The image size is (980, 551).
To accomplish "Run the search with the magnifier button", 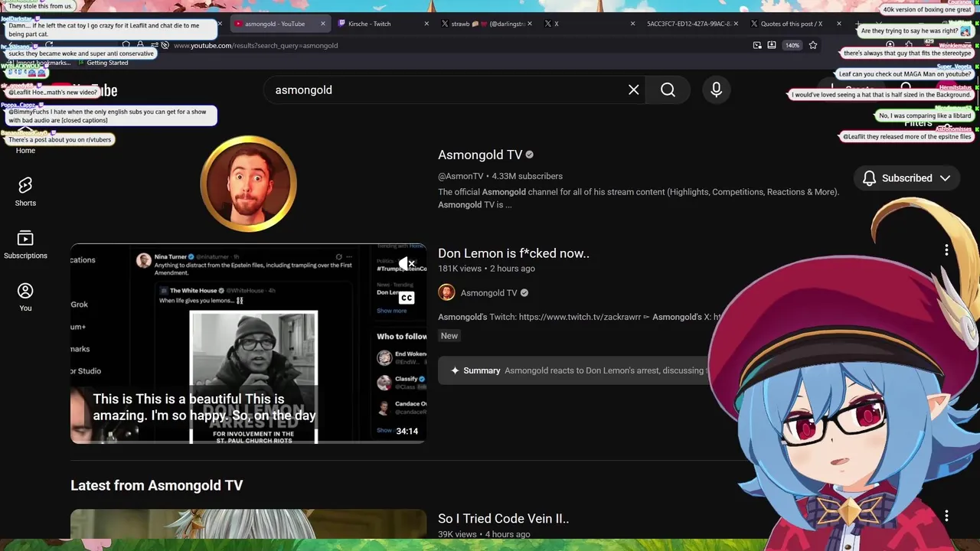I will click(668, 90).
